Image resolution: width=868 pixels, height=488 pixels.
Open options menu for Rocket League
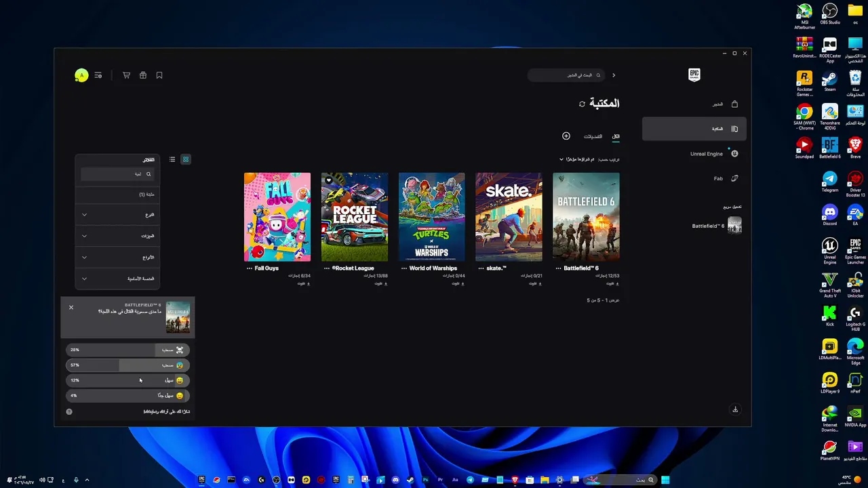pyautogui.click(x=327, y=268)
